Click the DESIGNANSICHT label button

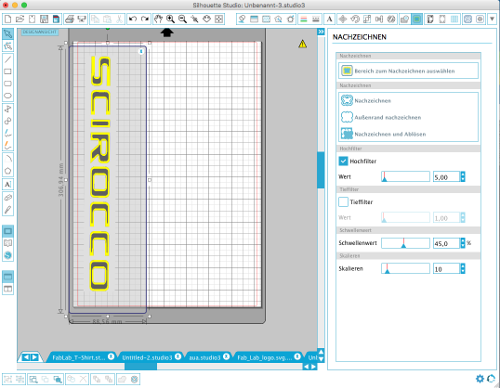click(40, 32)
